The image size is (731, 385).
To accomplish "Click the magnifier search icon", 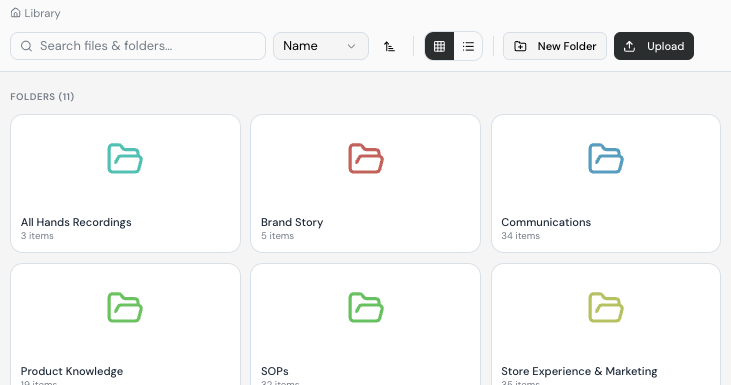I will click(27, 46).
